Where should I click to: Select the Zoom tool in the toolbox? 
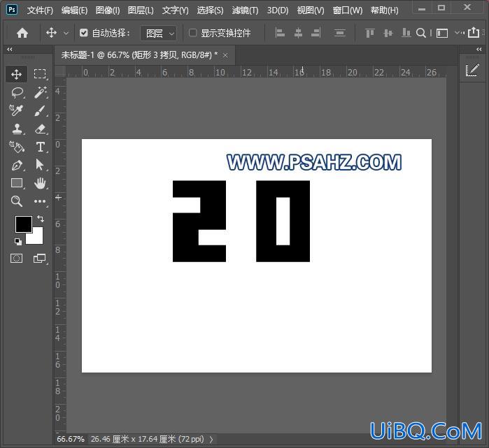click(17, 201)
